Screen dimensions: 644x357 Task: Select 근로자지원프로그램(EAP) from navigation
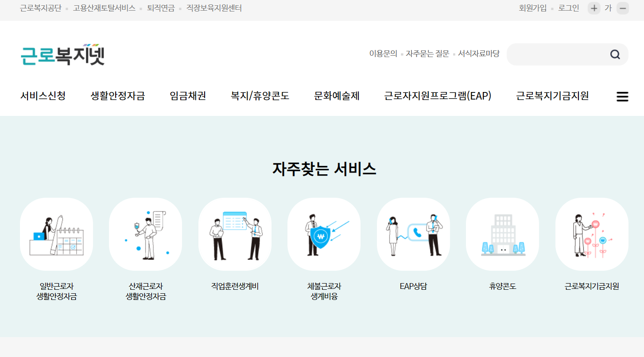point(438,96)
